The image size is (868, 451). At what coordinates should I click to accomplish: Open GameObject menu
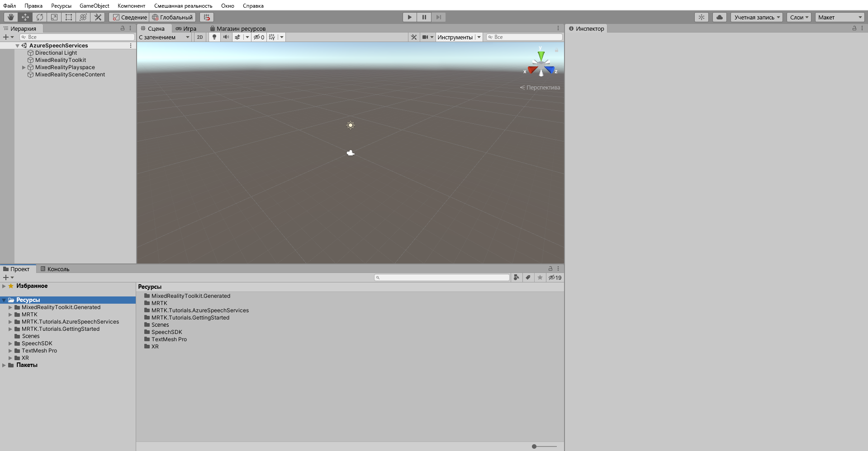point(95,6)
